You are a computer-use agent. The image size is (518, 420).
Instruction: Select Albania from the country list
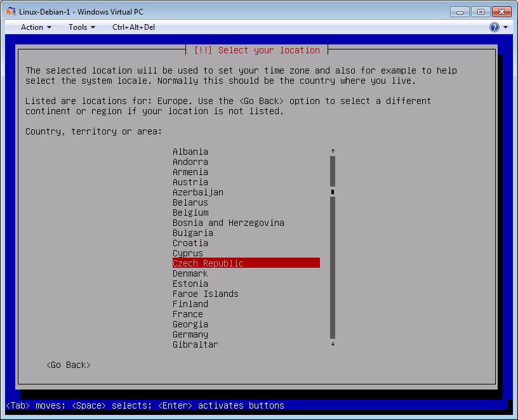[x=190, y=152]
